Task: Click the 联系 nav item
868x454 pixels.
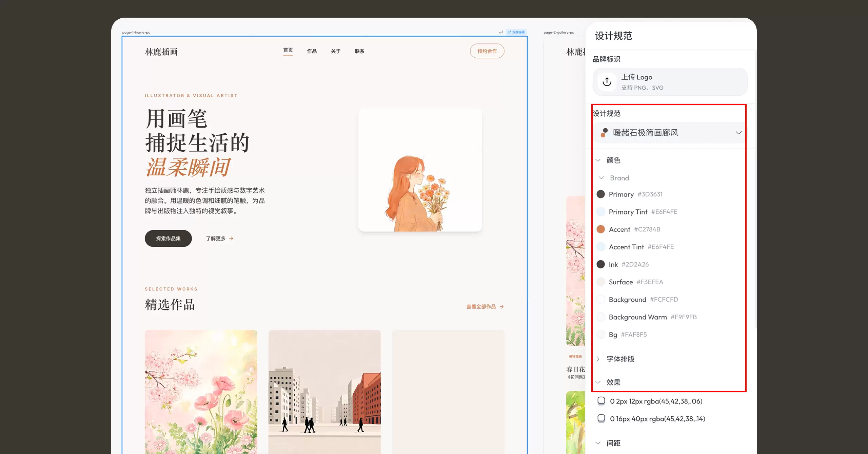Action: tap(360, 51)
